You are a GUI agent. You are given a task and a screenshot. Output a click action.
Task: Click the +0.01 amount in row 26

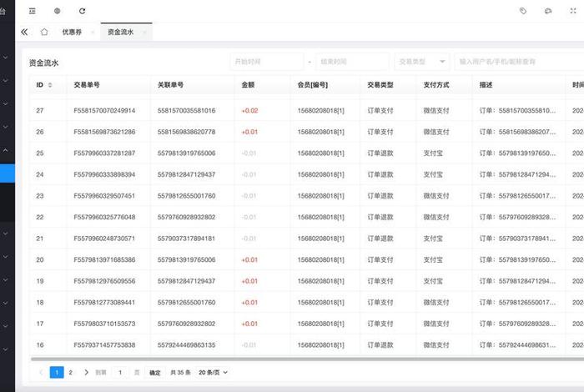tap(249, 132)
